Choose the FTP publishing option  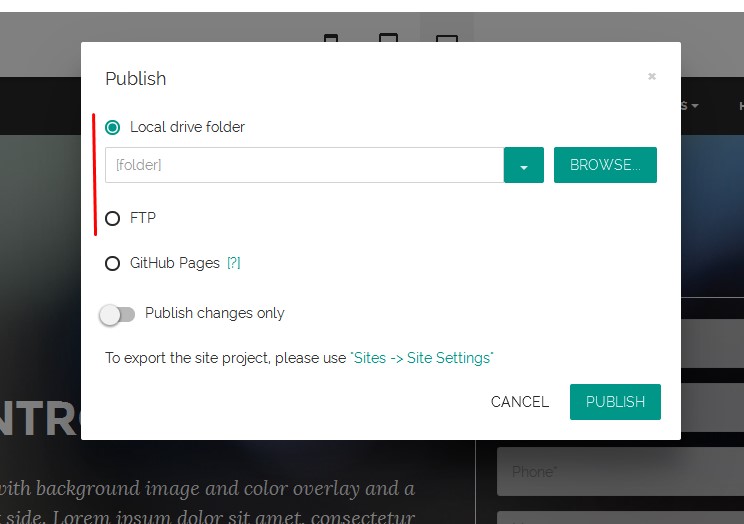pos(112,218)
